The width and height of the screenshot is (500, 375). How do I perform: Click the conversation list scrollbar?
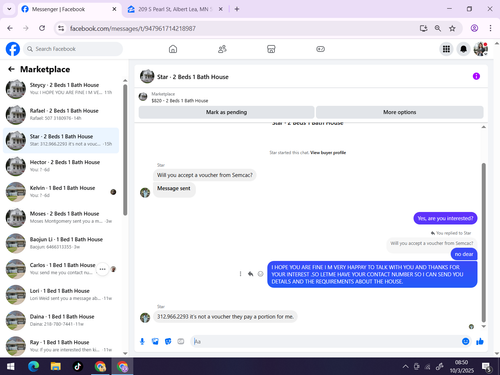(125, 150)
